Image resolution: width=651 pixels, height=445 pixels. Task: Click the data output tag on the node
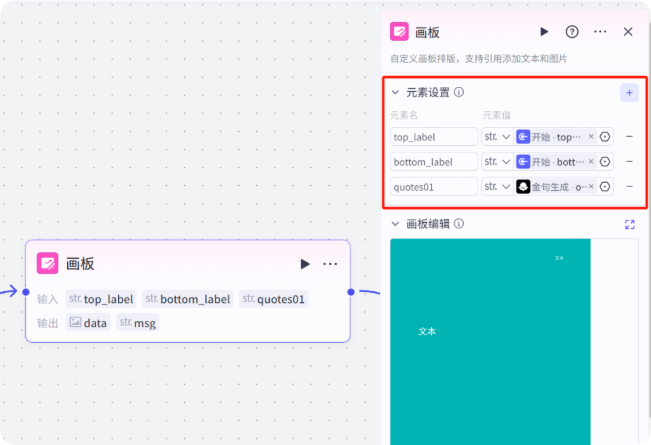pos(88,323)
